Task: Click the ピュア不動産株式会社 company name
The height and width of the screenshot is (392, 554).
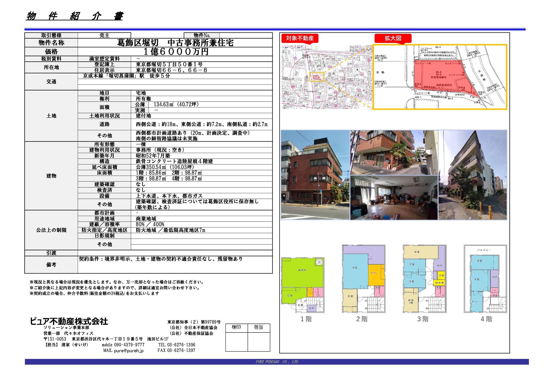Action: pos(69,321)
